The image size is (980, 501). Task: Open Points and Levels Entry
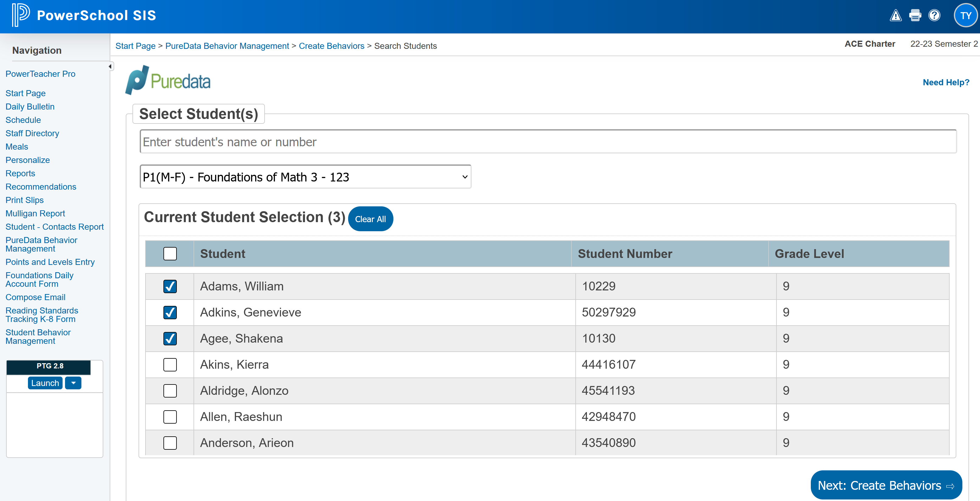point(50,262)
